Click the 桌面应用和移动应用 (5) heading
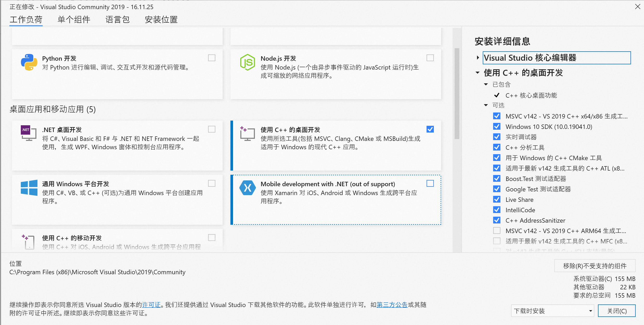The width and height of the screenshot is (644, 325). [x=53, y=109]
